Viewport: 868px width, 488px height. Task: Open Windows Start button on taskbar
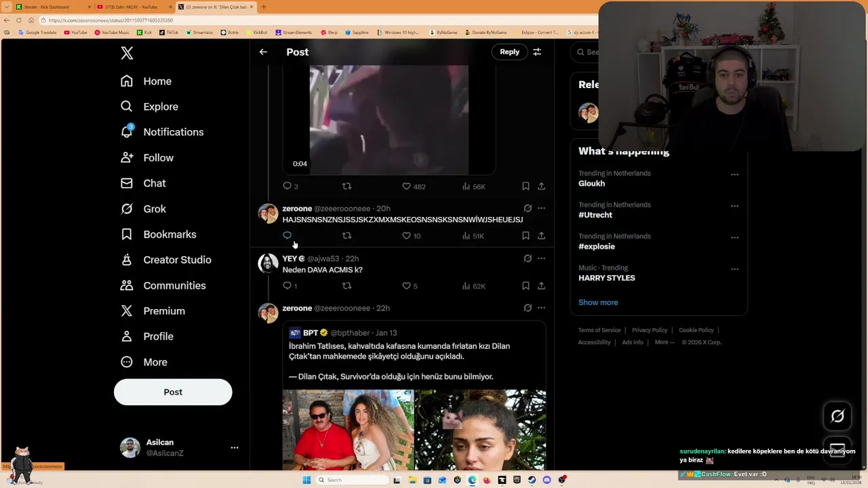tap(307, 480)
